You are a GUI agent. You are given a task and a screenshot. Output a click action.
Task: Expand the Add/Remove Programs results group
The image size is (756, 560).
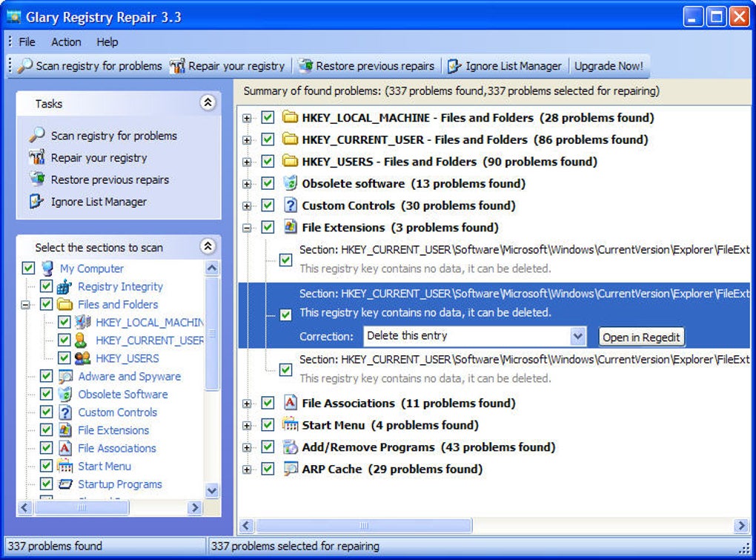tap(247, 447)
